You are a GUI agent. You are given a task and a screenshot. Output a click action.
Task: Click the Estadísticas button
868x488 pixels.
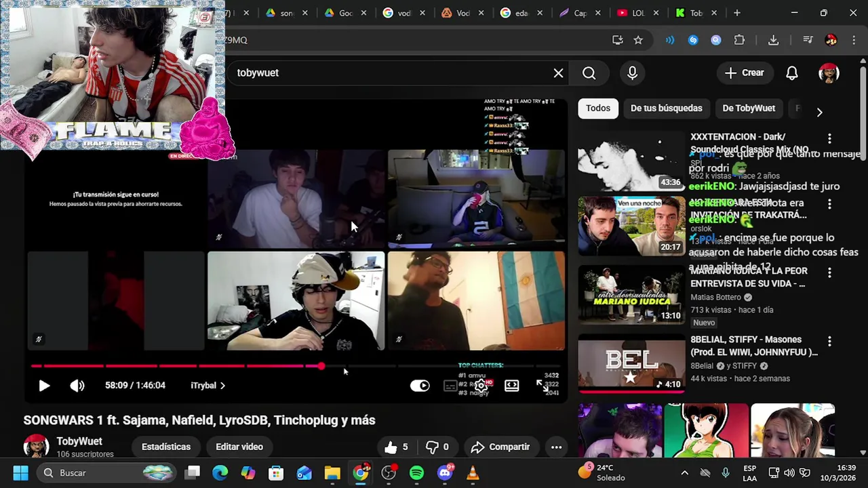click(x=166, y=447)
